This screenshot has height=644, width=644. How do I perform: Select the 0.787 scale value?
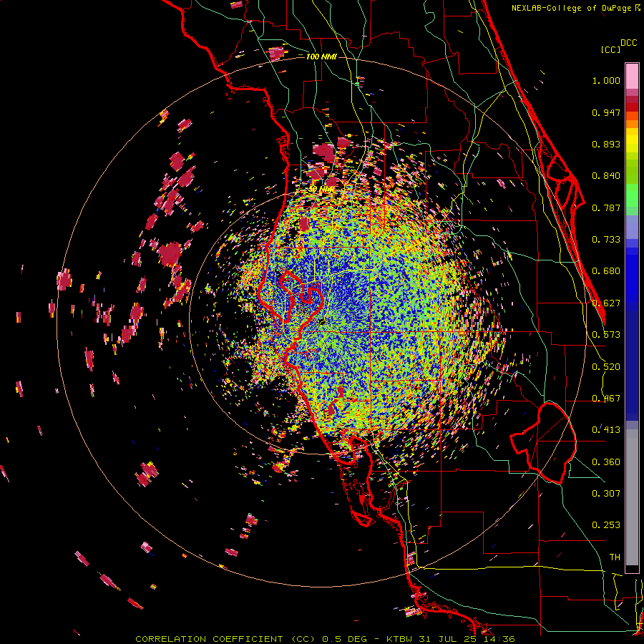pyautogui.click(x=606, y=208)
